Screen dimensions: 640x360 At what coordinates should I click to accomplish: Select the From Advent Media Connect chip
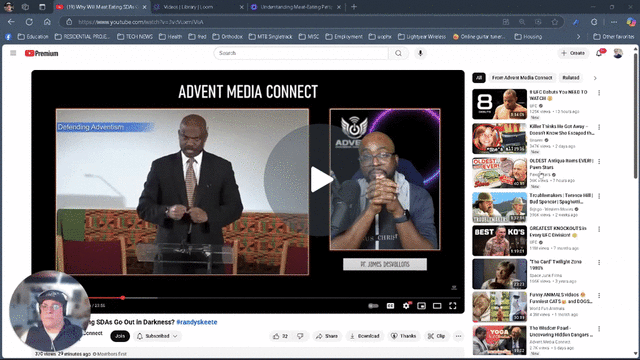(522, 78)
